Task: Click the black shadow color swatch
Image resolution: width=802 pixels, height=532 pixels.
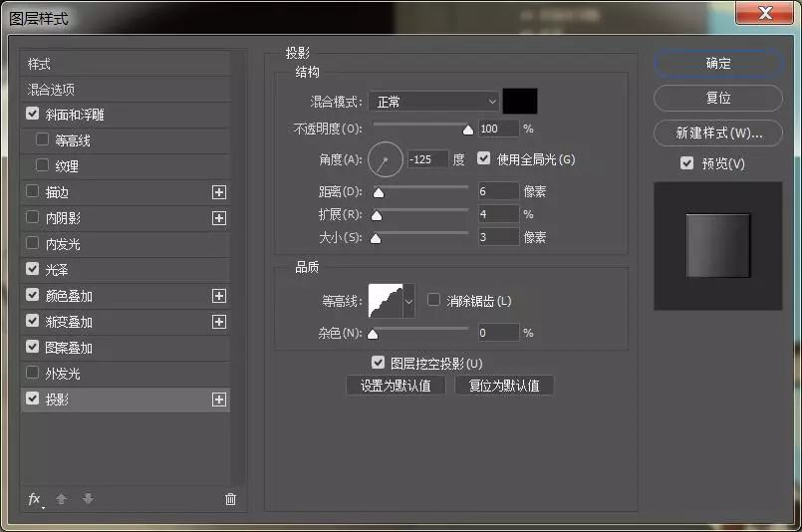Action: 520,101
